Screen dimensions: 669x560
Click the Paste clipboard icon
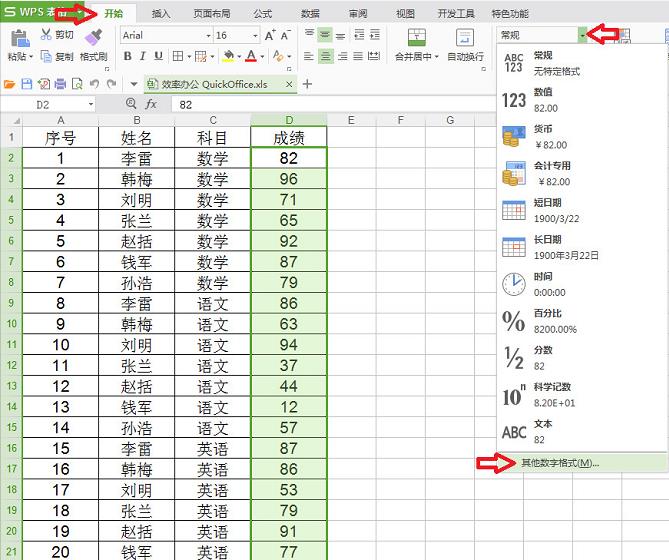pos(20,38)
